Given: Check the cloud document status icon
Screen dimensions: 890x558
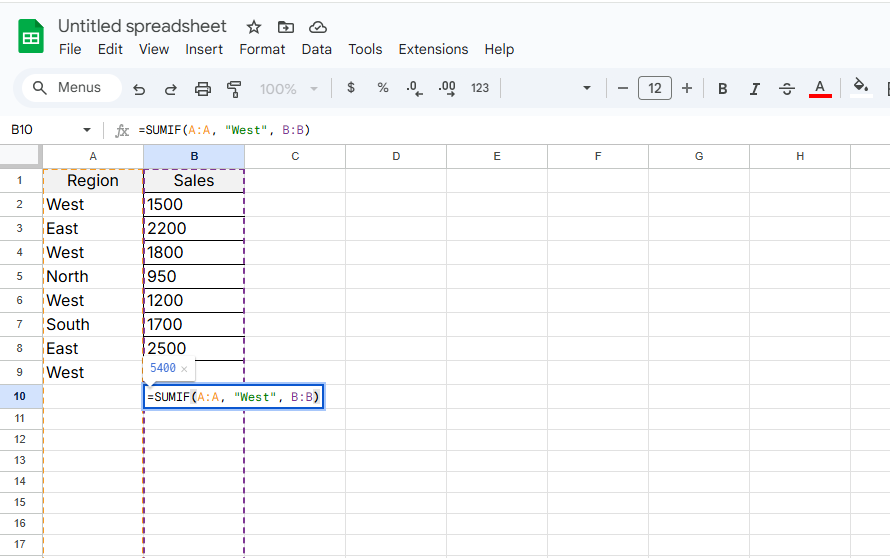Looking at the screenshot, I should pos(318,27).
